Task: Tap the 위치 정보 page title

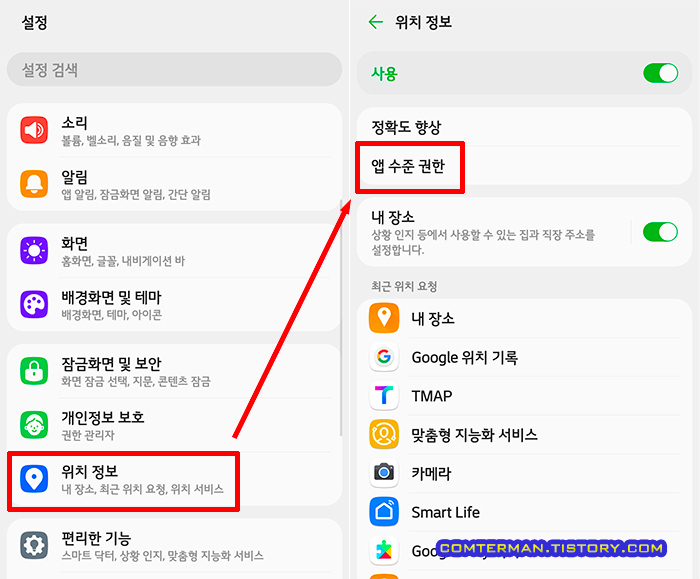Action: [x=423, y=22]
